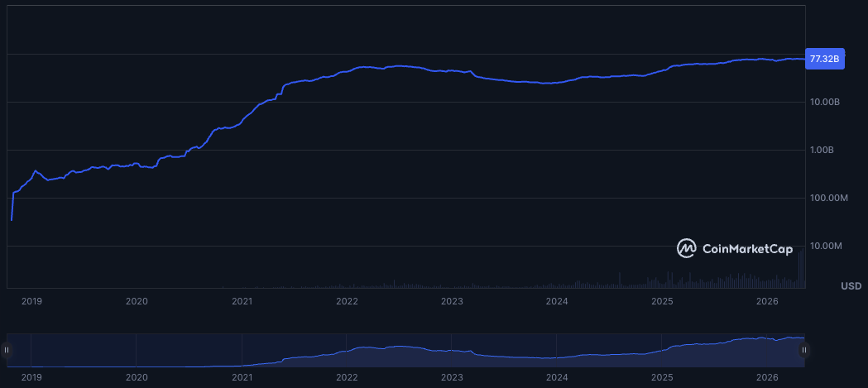Click the 10.00M y-axis label
Image resolution: width=868 pixels, height=388 pixels.
pos(825,246)
